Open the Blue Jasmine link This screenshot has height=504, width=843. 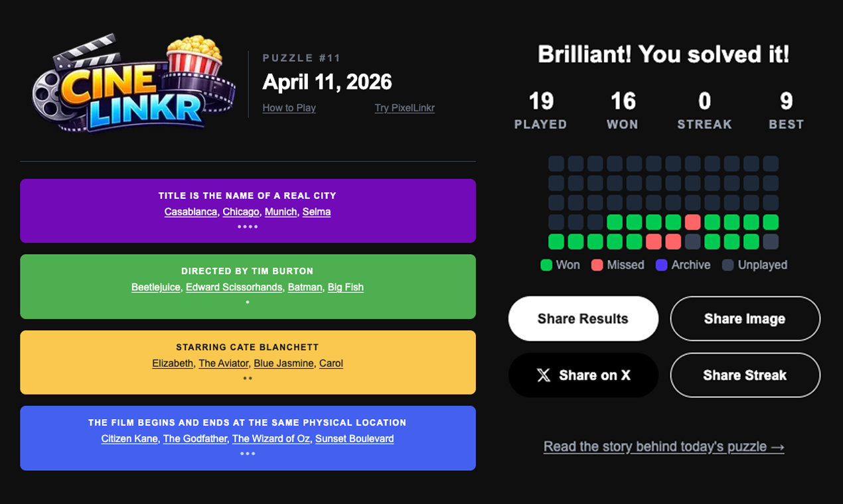pyautogui.click(x=283, y=363)
